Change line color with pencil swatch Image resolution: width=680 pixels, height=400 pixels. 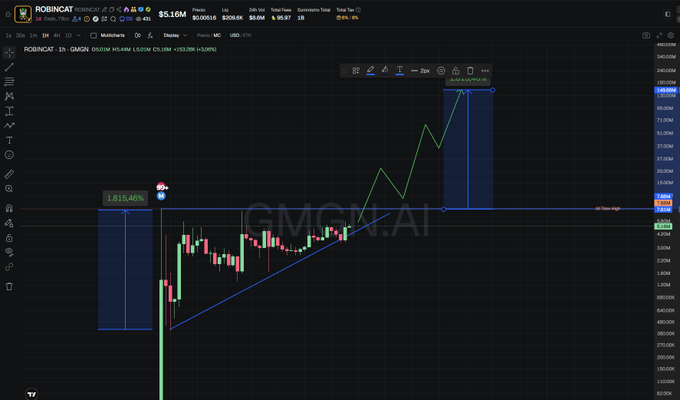pyautogui.click(x=370, y=71)
